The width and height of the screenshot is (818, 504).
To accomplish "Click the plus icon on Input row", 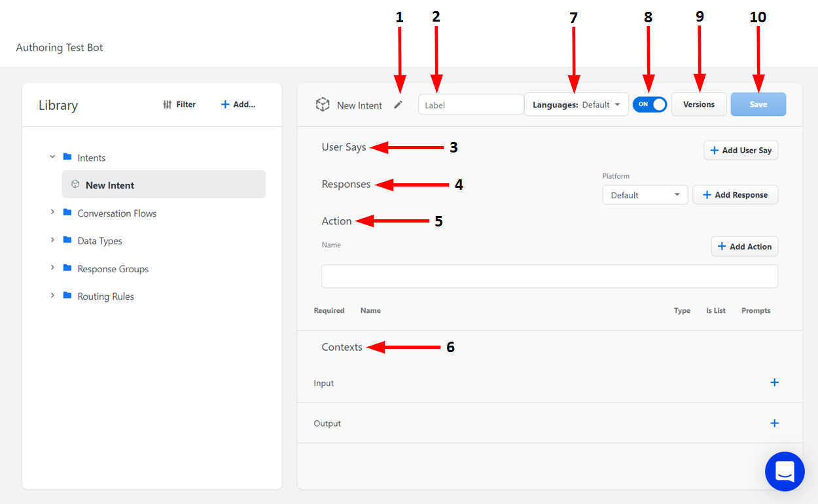I will [x=774, y=382].
